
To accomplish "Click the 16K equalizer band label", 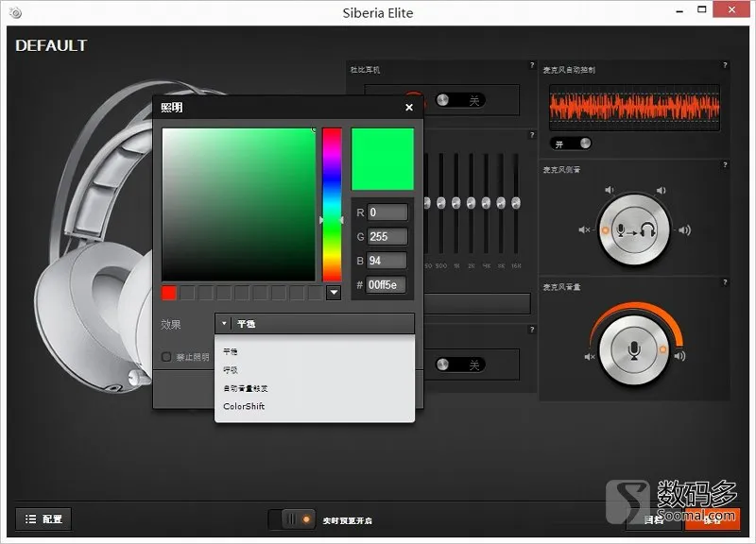I will click(516, 266).
